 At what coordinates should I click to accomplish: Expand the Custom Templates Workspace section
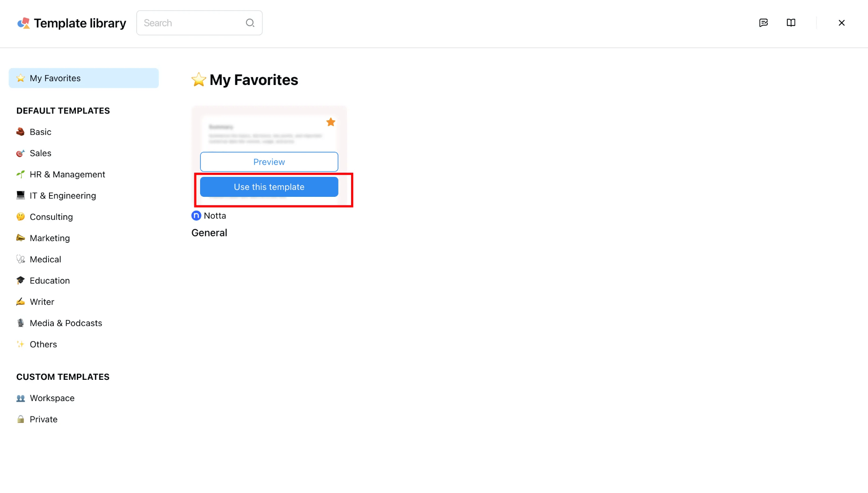click(x=53, y=398)
